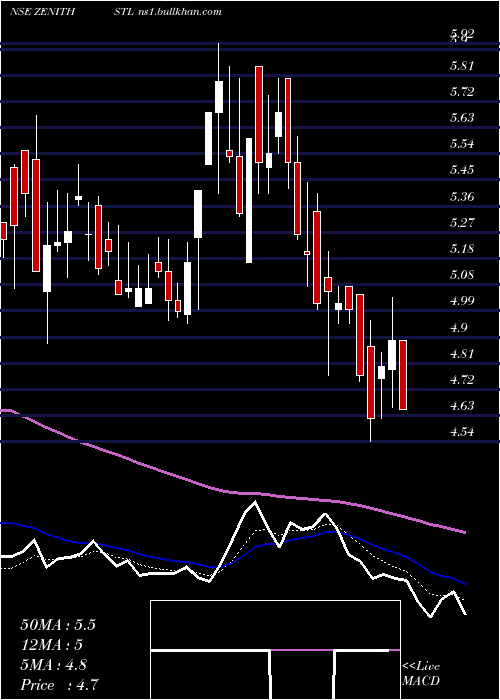Click the 5.45 price axis label
500x700 pixels.
tap(462, 170)
